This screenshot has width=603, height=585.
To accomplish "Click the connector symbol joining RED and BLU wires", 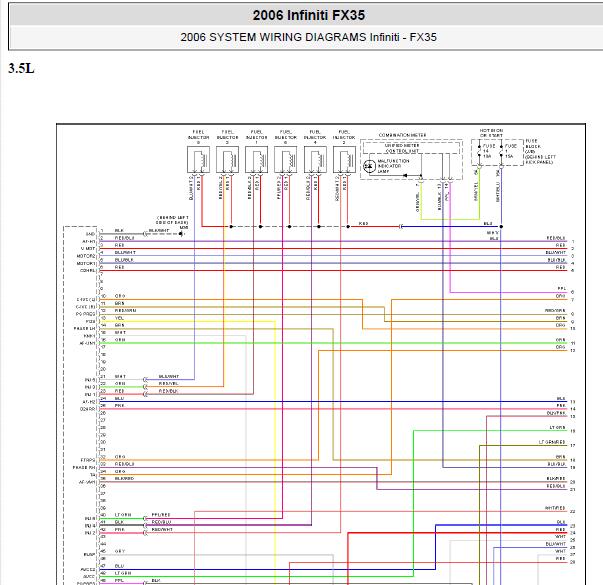I will tap(401, 227).
